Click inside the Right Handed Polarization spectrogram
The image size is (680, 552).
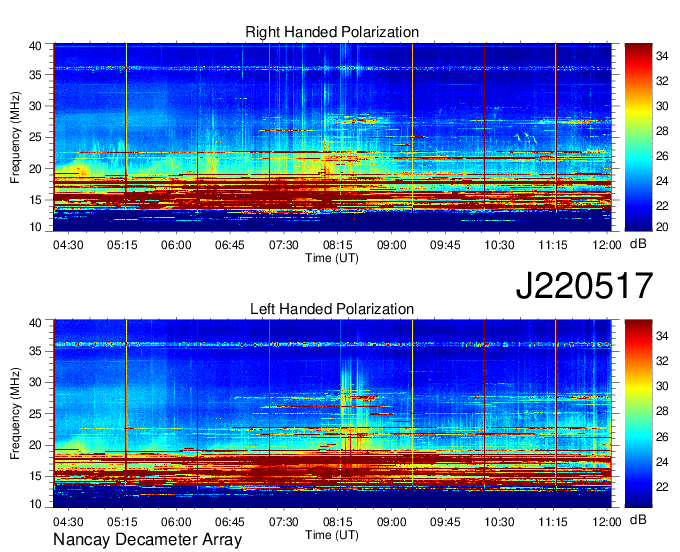click(333, 137)
